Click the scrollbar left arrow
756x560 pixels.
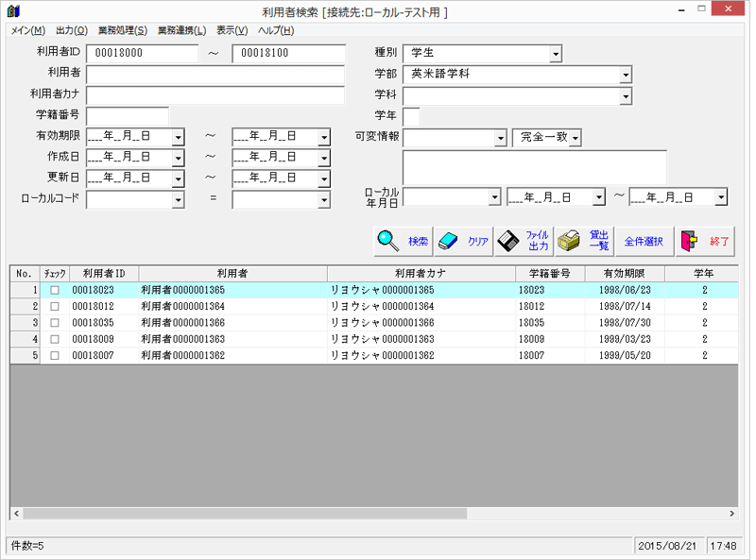tap(16, 514)
